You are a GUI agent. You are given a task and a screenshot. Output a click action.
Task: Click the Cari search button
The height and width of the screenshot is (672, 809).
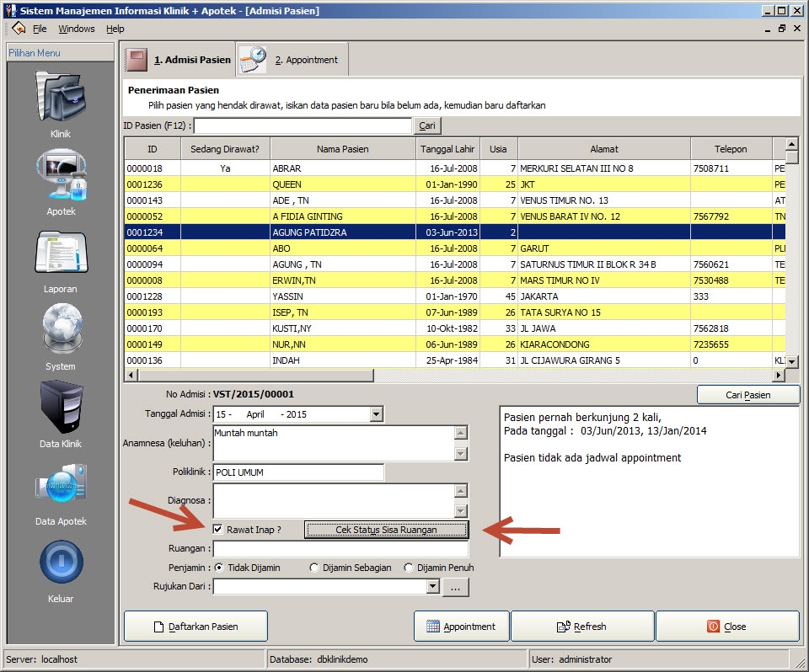coord(427,125)
